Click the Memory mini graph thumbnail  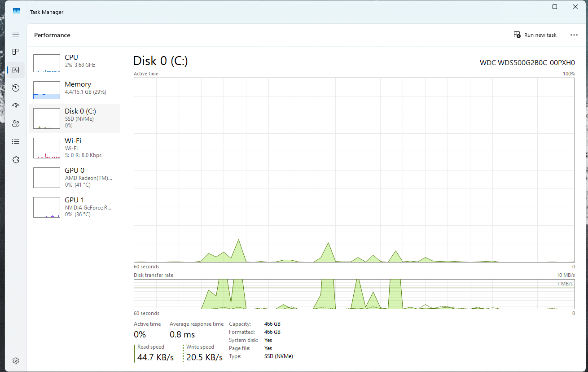[47, 90]
